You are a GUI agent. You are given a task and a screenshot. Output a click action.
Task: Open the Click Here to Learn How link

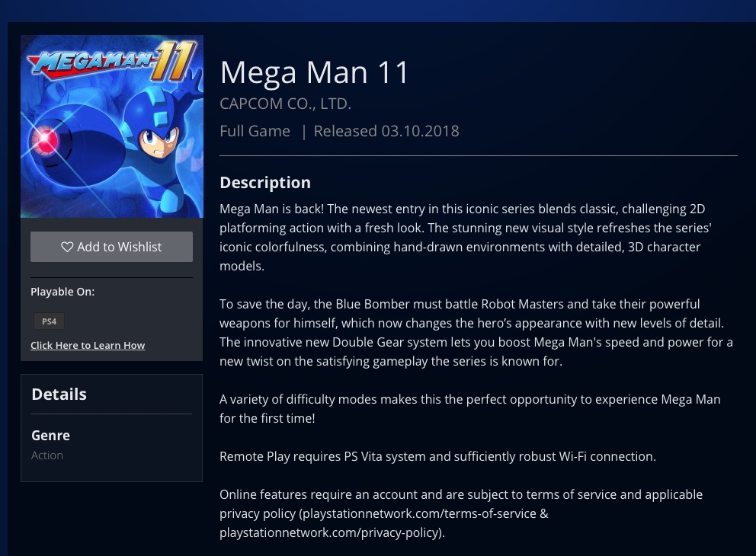coord(88,346)
